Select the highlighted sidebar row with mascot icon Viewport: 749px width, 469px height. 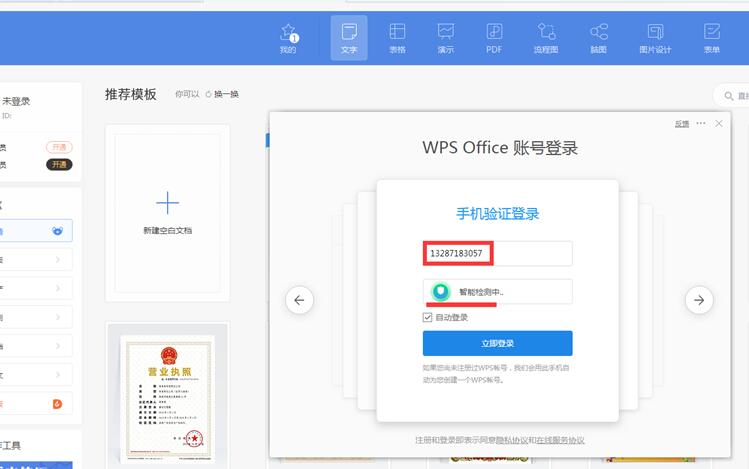36,231
